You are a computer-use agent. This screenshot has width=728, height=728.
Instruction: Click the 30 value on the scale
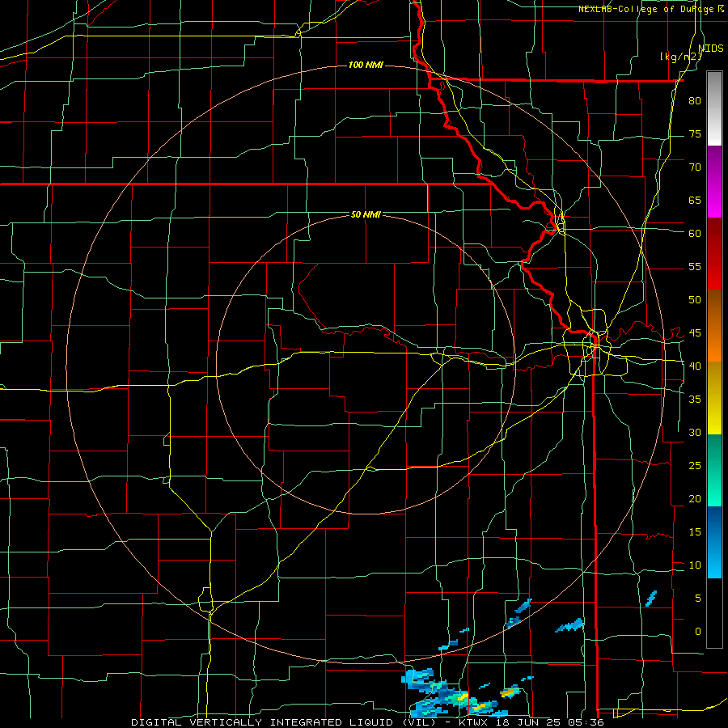[695, 432]
